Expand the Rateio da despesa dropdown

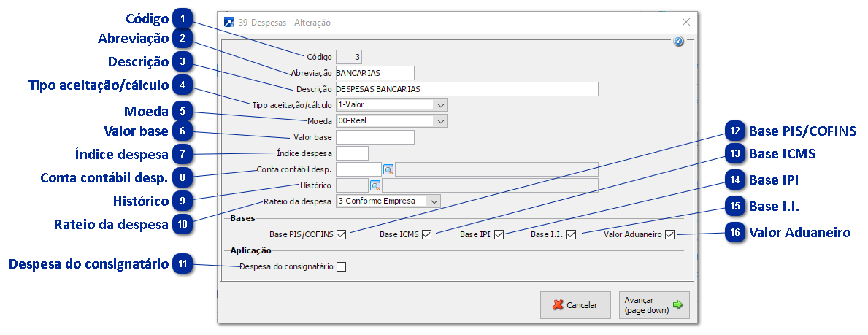434,201
